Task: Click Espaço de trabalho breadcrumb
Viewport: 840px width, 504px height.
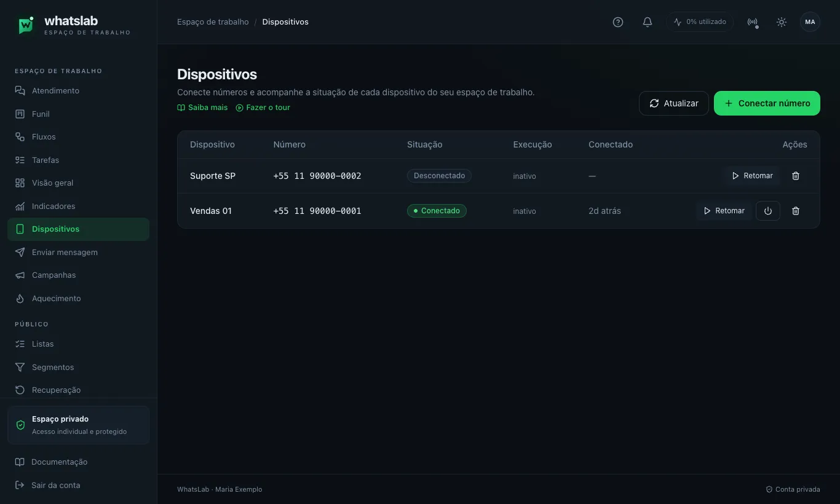Action: 213,22
